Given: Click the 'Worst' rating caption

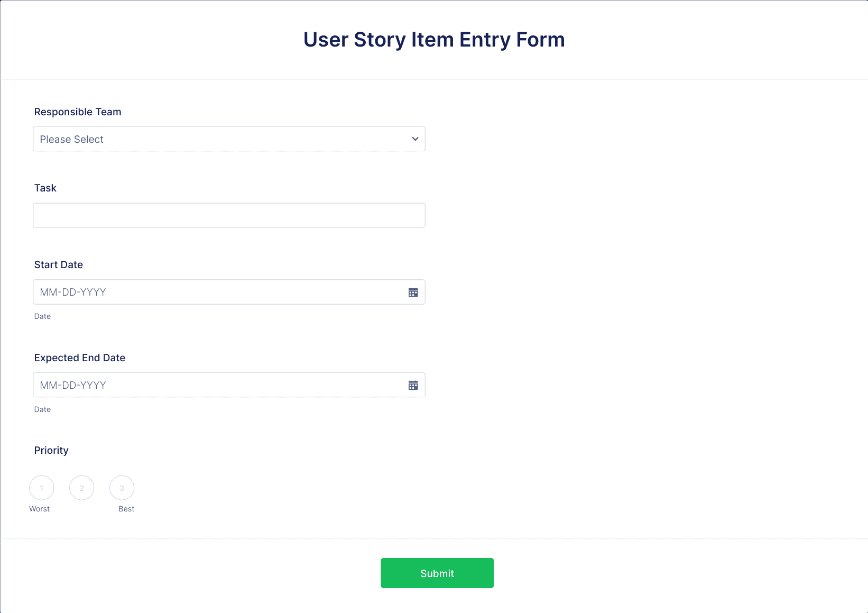Looking at the screenshot, I should click(40, 509).
